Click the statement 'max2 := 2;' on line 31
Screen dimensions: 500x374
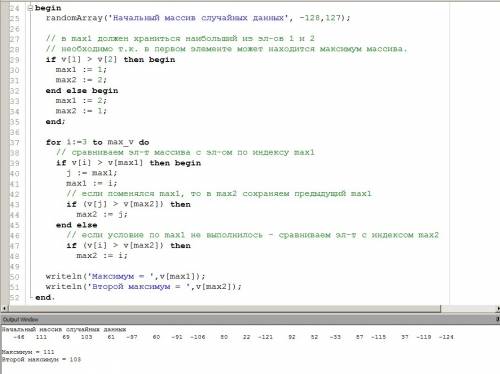(x=81, y=80)
